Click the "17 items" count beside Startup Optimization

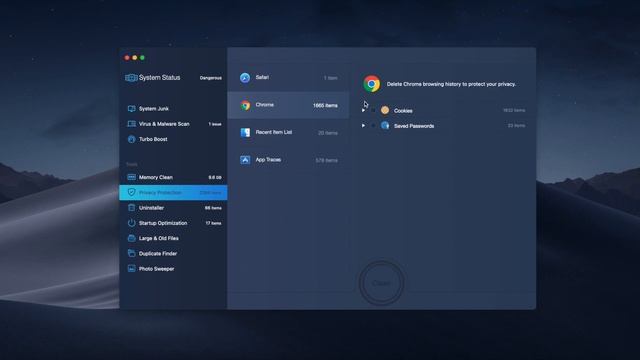[x=213, y=223]
